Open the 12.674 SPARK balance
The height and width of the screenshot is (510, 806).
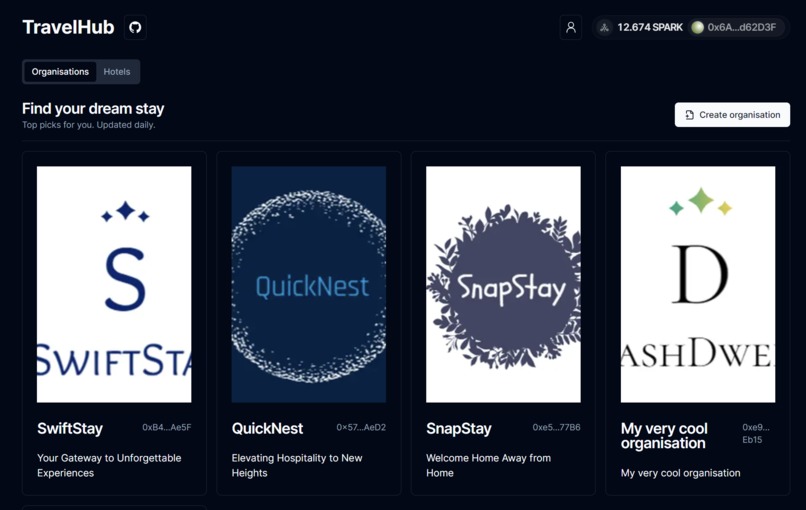(650, 28)
